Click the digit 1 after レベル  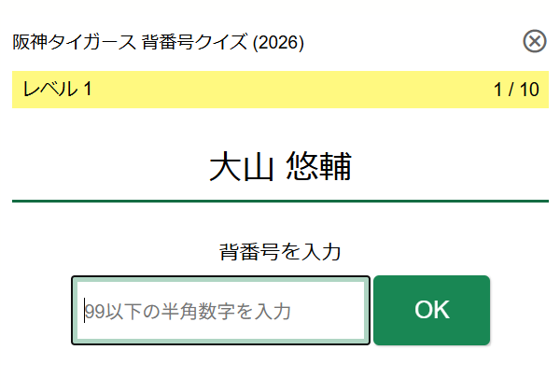87,90
